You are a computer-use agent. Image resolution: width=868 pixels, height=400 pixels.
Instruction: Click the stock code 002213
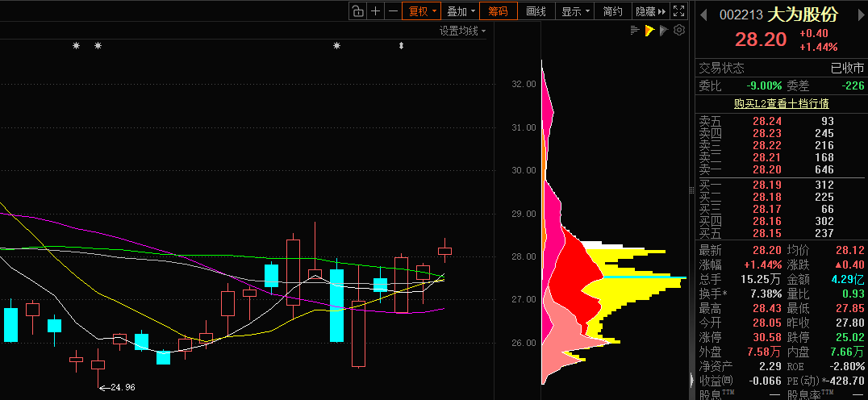741,15
